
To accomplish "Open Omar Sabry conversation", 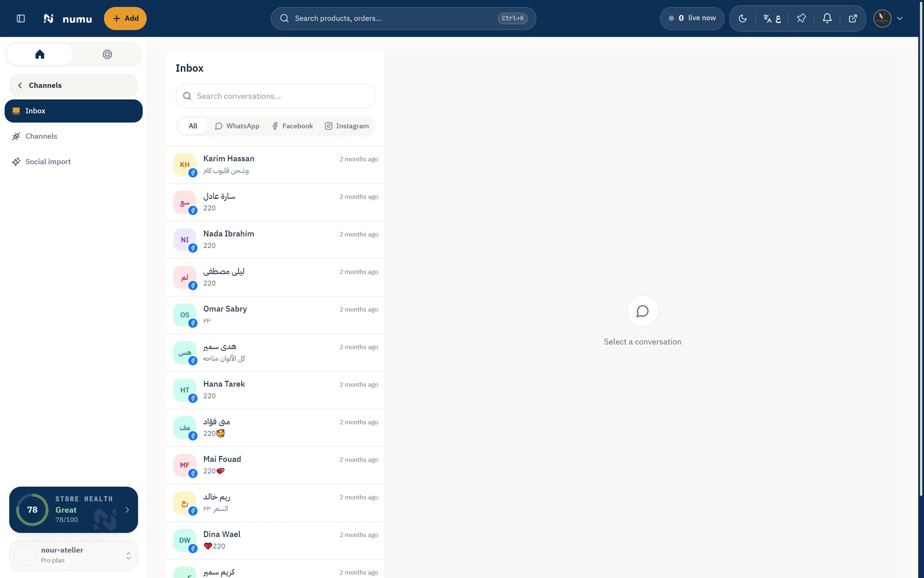I will click(275, 315).
